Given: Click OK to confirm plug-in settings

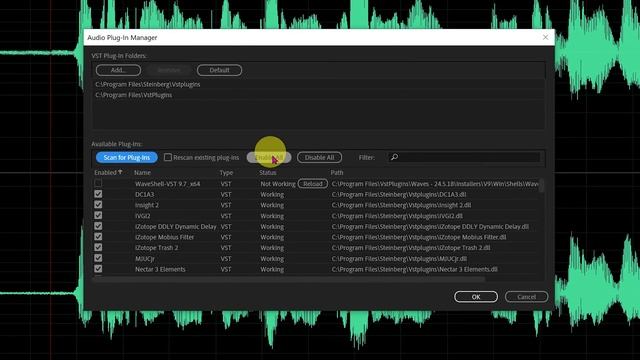Looking at the screenshot, I should click(476, 297).
